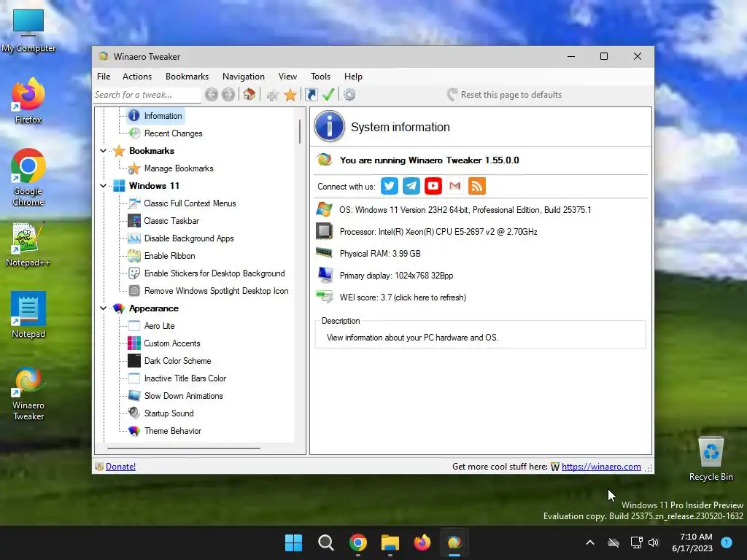747x560 pixels.
Task: Collapse the Windows 11 tree group
Action: point(103,186)
